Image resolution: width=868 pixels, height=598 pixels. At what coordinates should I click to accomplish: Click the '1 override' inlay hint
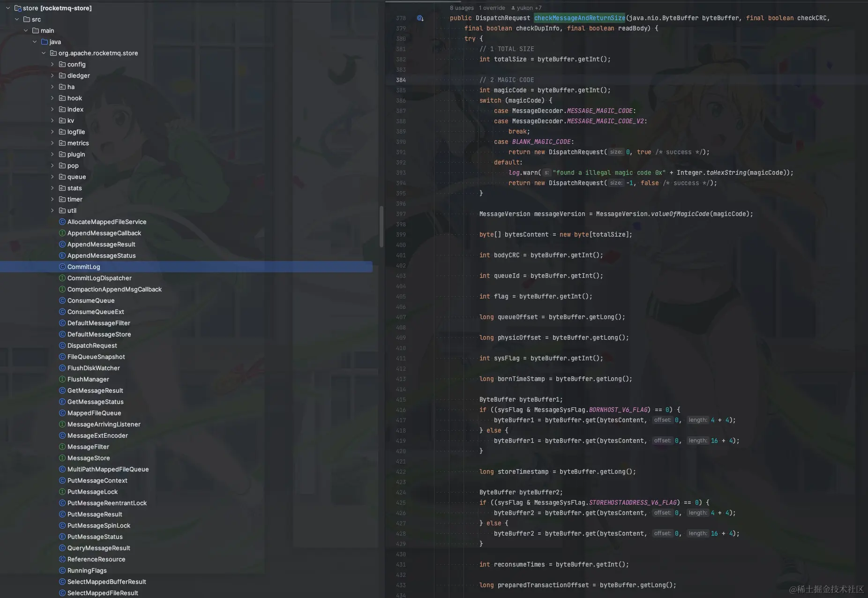pos(492,8)
